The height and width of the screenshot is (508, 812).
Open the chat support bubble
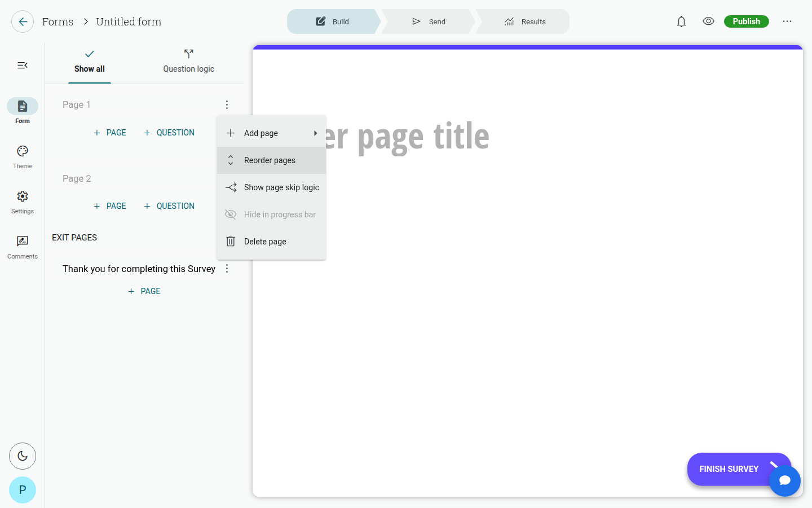pos(785,481)
